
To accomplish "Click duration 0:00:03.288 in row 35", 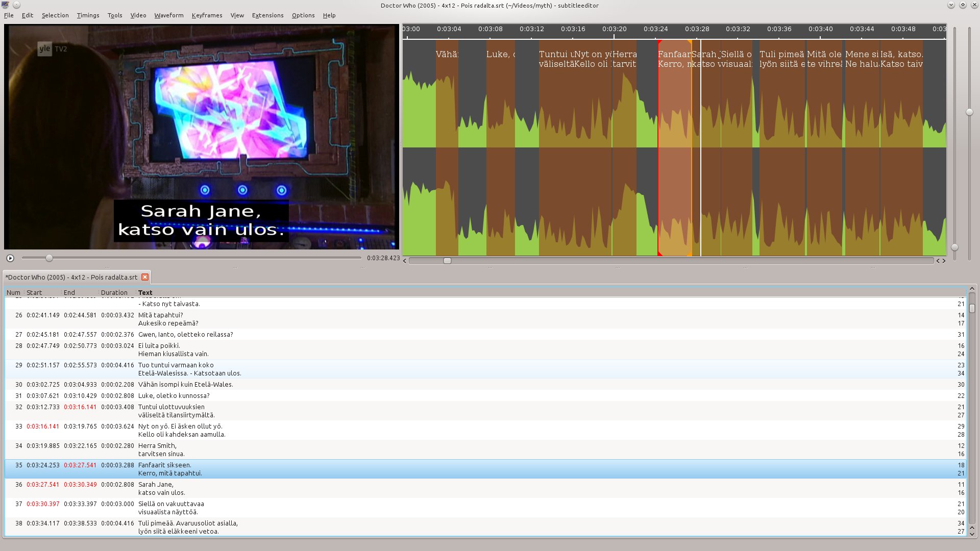I will pyautogui.click(x=117, y=465).
